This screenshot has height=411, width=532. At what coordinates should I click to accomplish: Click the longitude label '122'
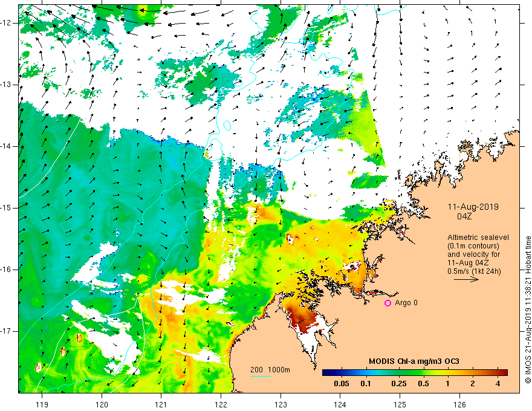click(x=221, y=404)
